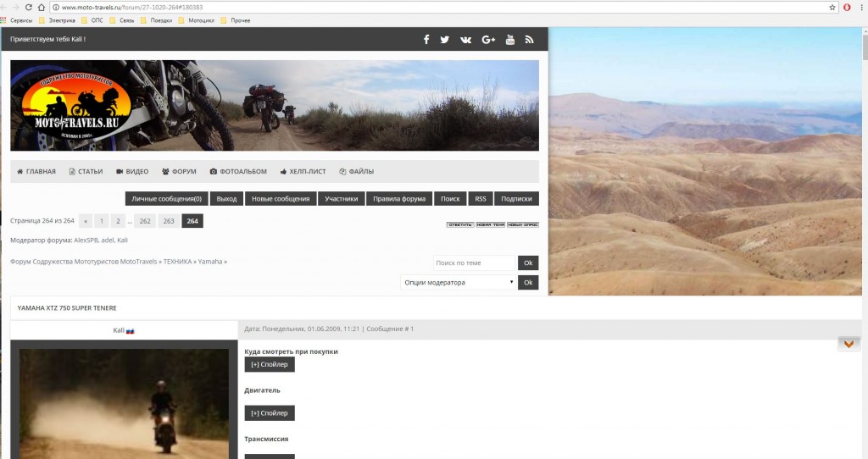
Task: Open the Chrome three-dot menu
Action: pyautogui.click(x=862, y=7)
